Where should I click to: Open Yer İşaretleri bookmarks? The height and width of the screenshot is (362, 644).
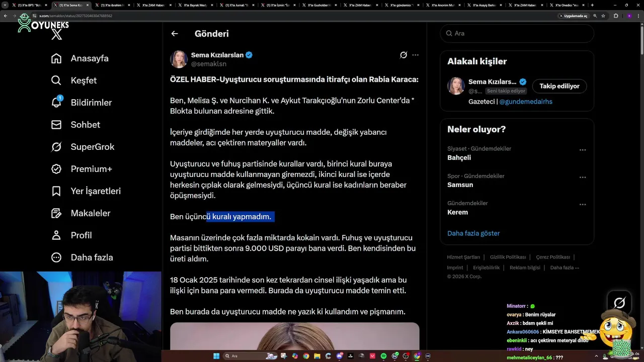[x=86, y=191]
